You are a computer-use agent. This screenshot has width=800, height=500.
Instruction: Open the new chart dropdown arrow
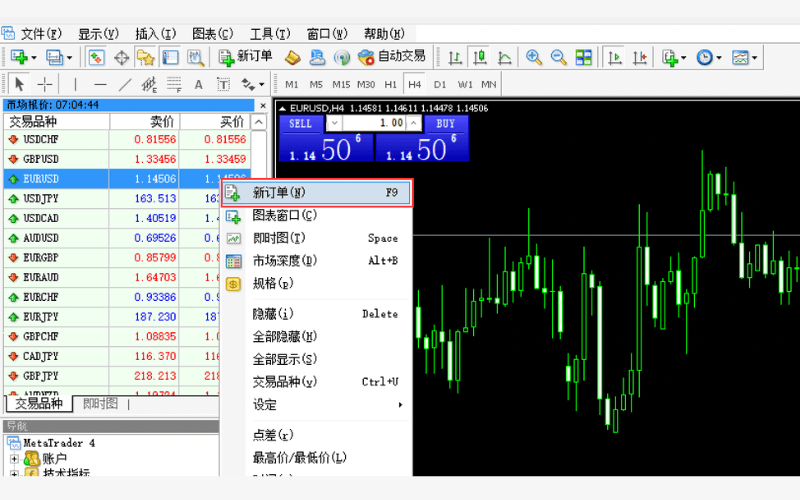(x=34, y=58)
